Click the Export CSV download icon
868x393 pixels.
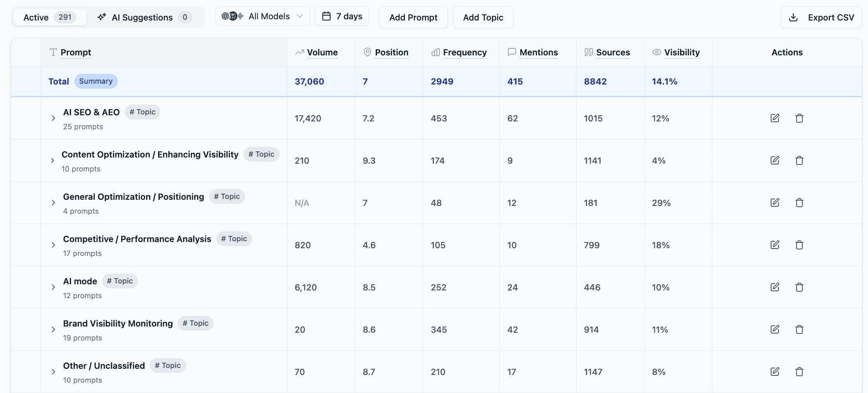pyautogui.click(x=793, y=17)
